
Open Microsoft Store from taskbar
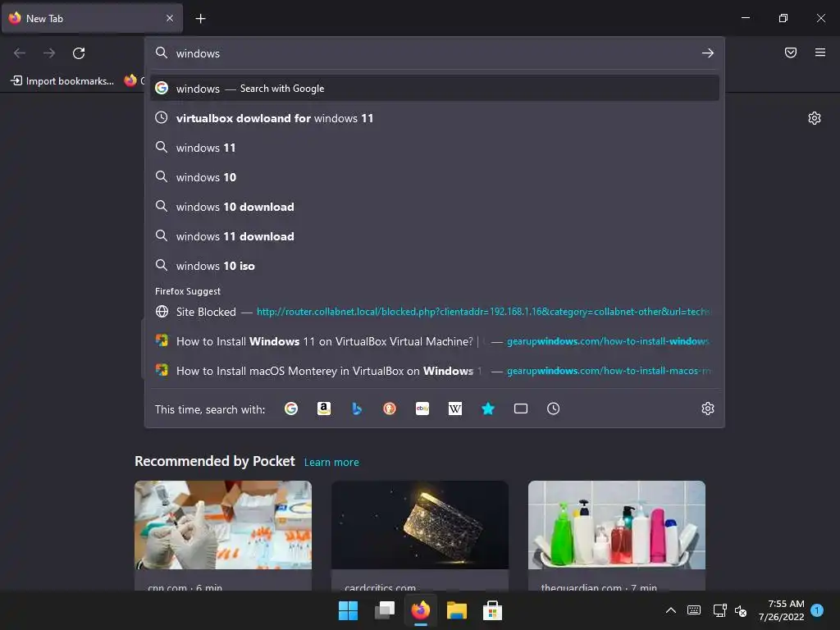point(492,610)
